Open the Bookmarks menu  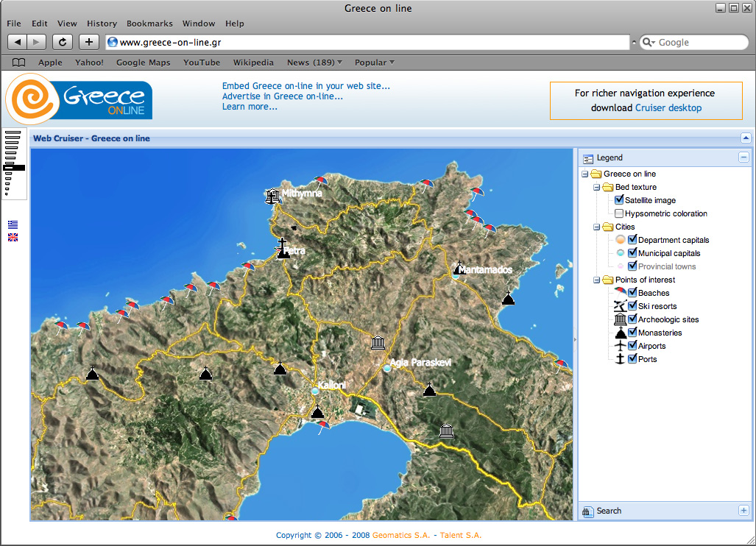pos(149,24)
